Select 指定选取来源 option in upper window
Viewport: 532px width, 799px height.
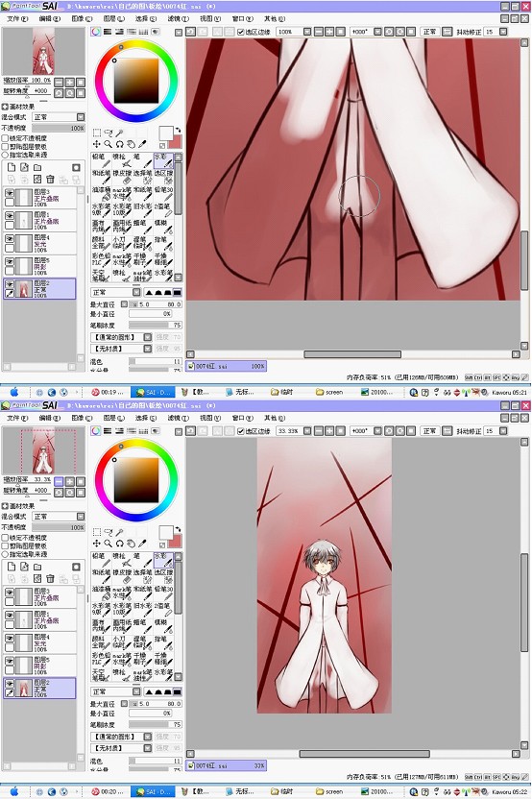click(x=6, y=155)
